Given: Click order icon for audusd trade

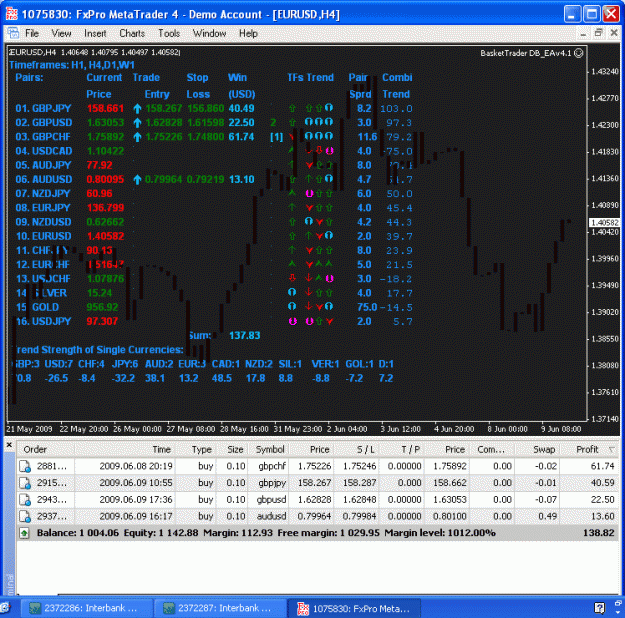Looking at the screenshot, I should pos(25,516).
